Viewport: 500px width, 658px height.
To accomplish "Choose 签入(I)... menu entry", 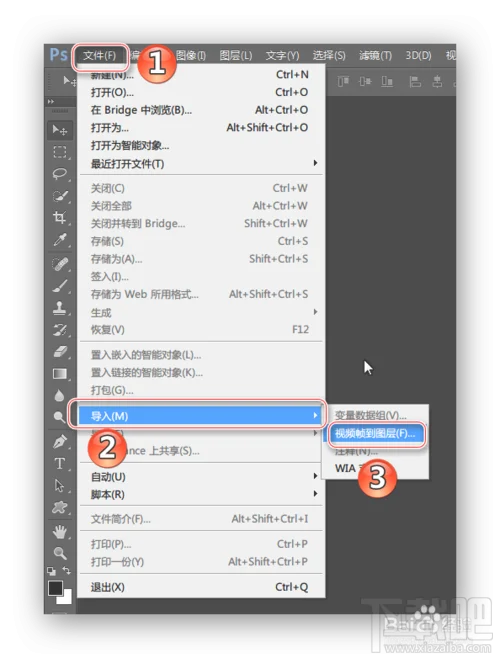I will [200, 277].
